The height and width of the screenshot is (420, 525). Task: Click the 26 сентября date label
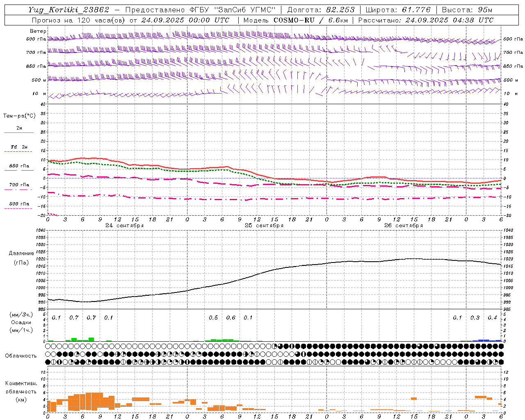pos(404,226)
